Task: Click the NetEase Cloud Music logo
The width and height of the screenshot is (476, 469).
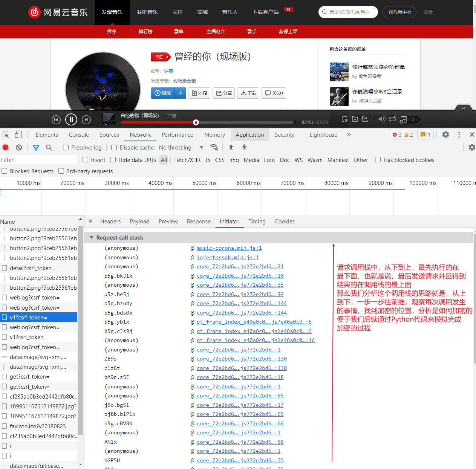Action: pyautogui.click(x=58, y=12)
